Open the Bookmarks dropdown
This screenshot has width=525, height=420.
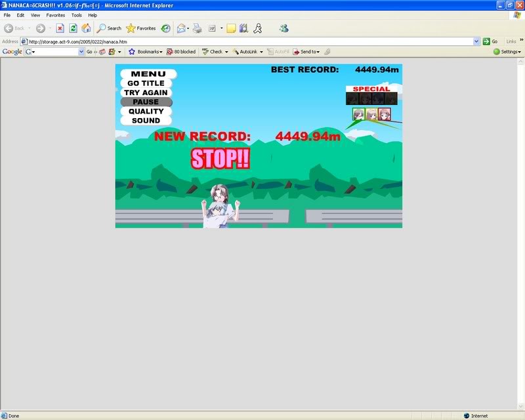click(148, 51)
